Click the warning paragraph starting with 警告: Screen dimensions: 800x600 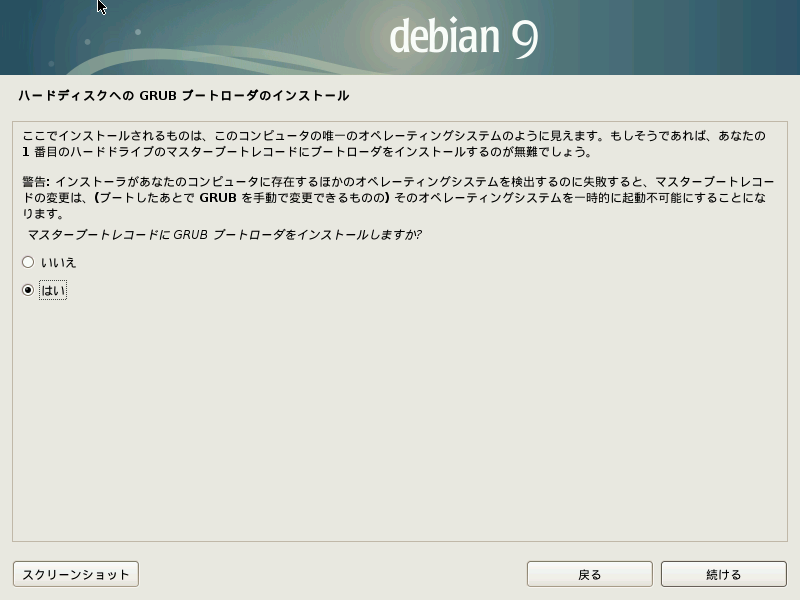pyautogui.click(x=398, y=197)
